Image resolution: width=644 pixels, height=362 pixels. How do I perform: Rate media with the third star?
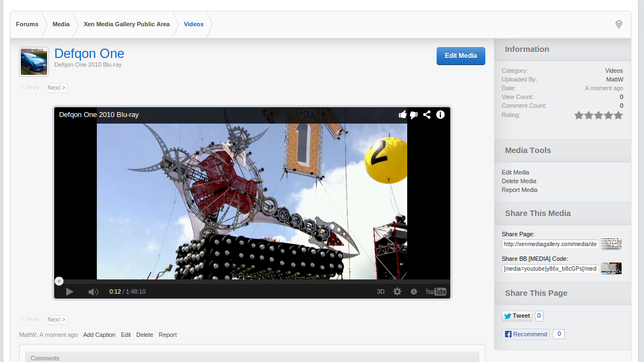tap(599, 115)
